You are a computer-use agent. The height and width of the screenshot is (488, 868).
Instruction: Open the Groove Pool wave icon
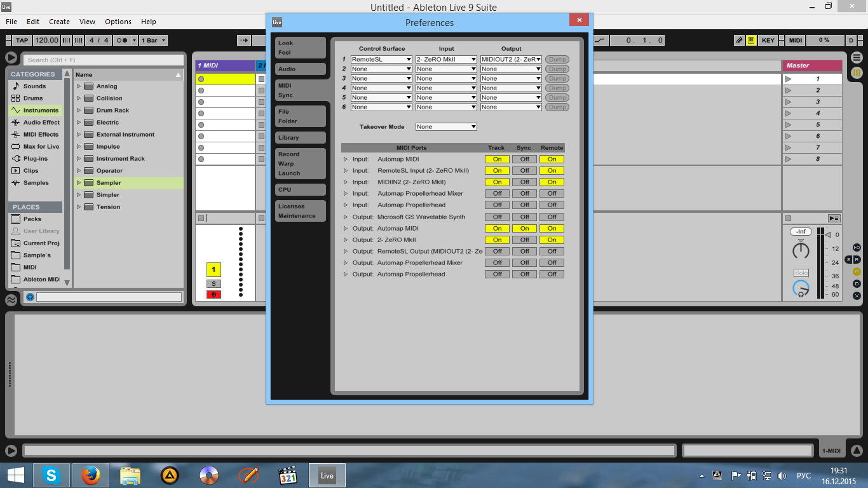click(11, 299)
